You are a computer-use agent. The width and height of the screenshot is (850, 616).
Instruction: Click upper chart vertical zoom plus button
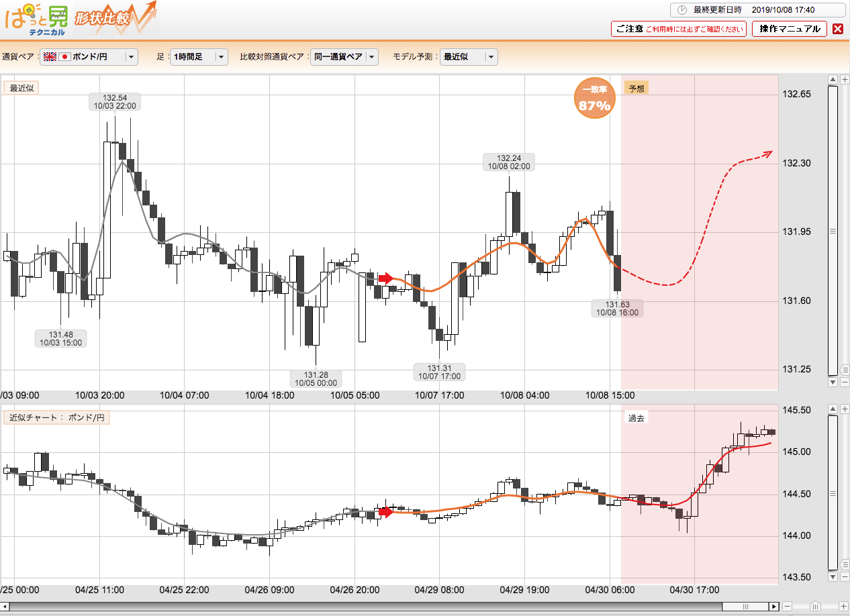tap(845, 80)
